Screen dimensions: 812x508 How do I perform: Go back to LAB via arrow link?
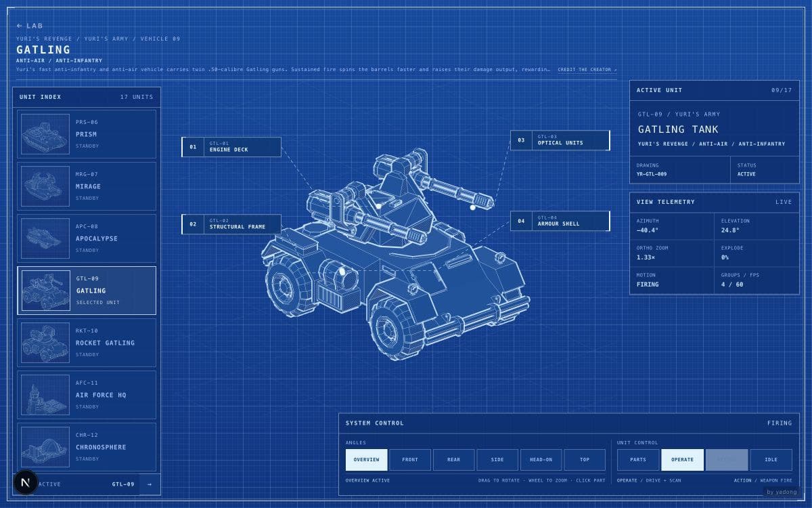pyautogui.click(x=30, y=26)
